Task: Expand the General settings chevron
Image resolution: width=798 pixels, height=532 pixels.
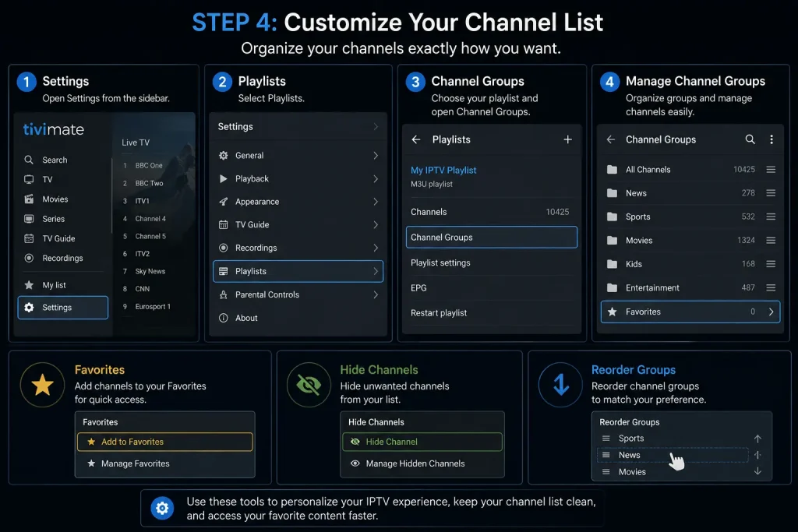Action: click(376, 155)
